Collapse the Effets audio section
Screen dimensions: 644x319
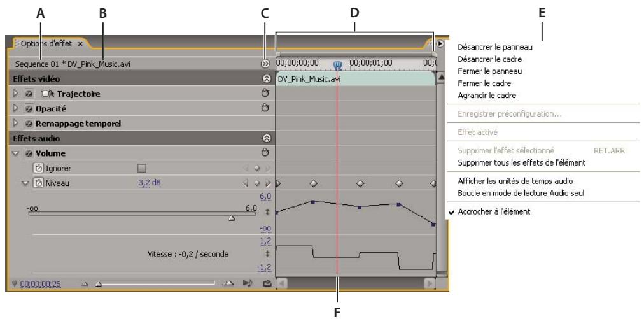[265, 138]
